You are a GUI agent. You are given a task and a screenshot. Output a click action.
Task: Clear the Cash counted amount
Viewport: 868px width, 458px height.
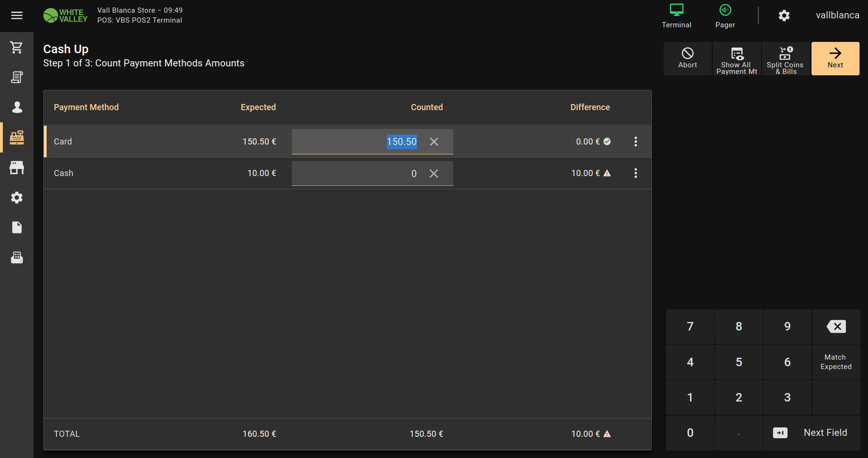tap(434, 174)
